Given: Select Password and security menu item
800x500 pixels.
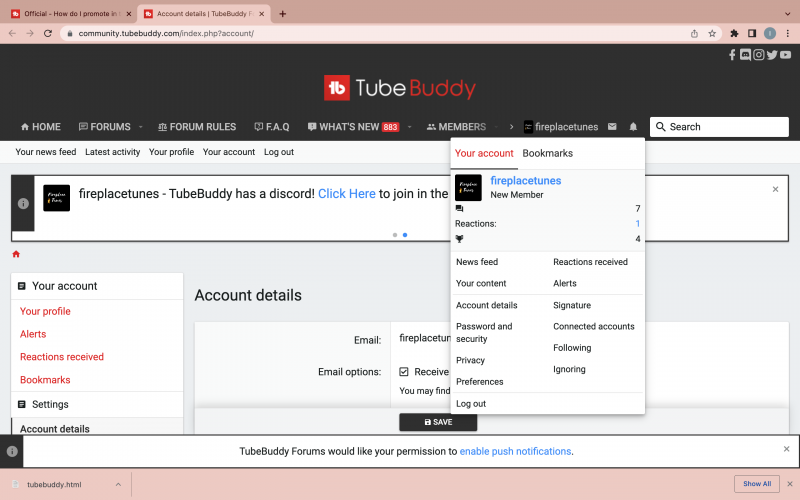Looking at the screenshot, I should point(484,332).
